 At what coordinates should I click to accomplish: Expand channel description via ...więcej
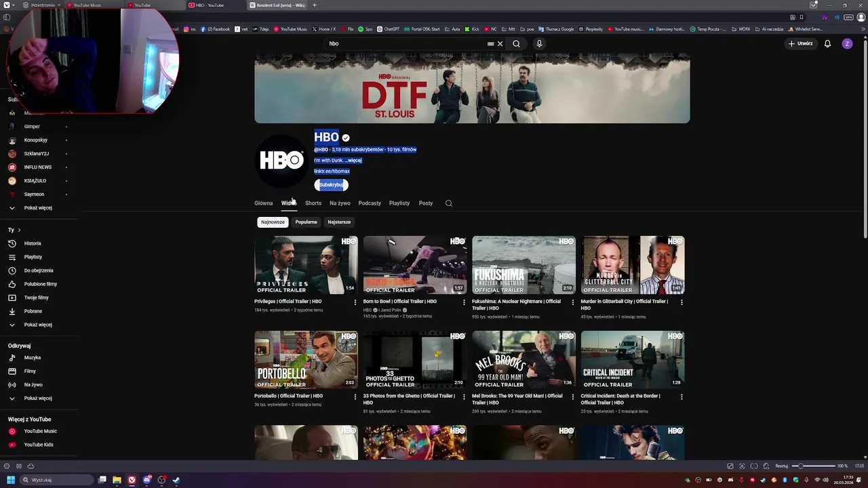pyautogui.click(x=353, y=161)
